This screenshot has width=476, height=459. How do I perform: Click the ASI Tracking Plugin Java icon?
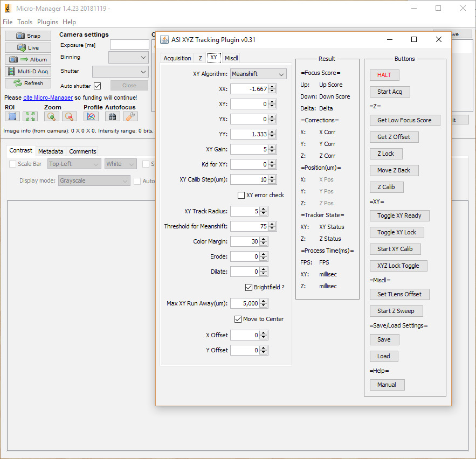[x=164, y=39]
